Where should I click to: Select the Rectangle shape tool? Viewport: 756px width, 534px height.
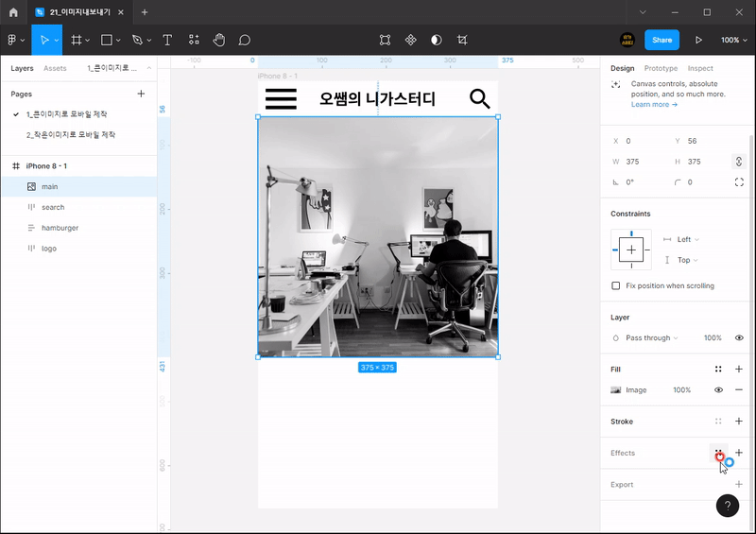tap(107, 40)
